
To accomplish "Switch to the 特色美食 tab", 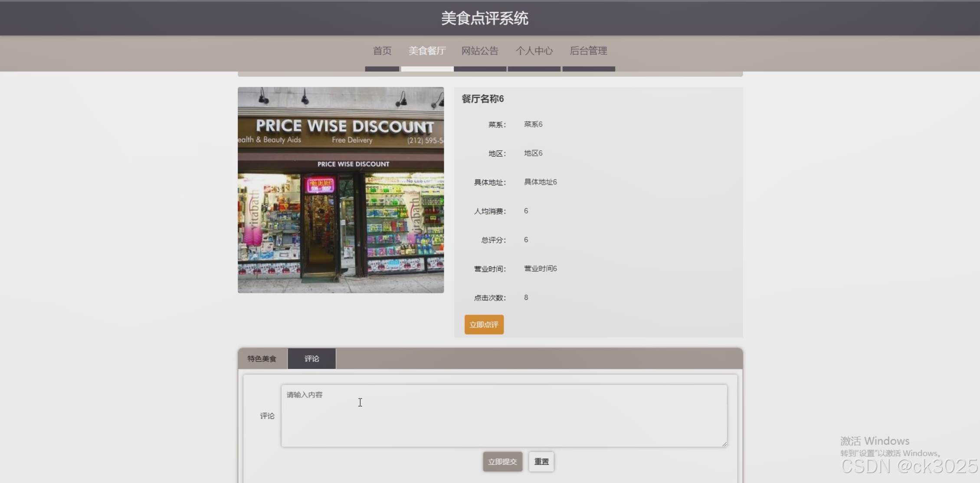I will pyautogui.click(x=262, y=358).
